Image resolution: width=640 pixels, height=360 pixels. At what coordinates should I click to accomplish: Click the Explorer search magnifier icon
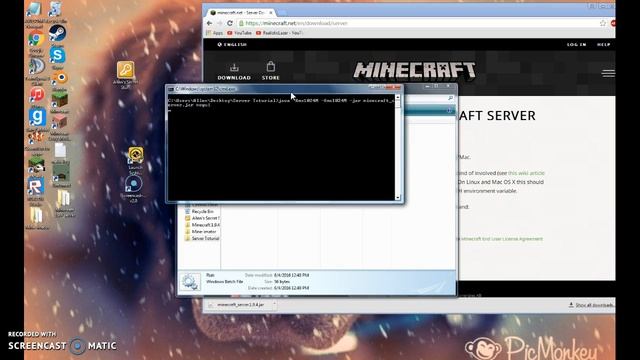click(450, 98)
